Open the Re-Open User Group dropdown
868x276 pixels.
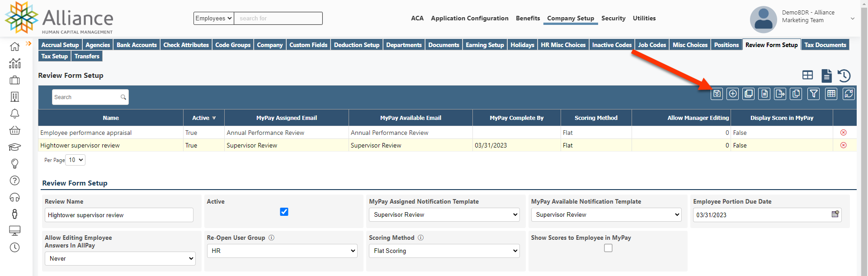click(282, 251)
